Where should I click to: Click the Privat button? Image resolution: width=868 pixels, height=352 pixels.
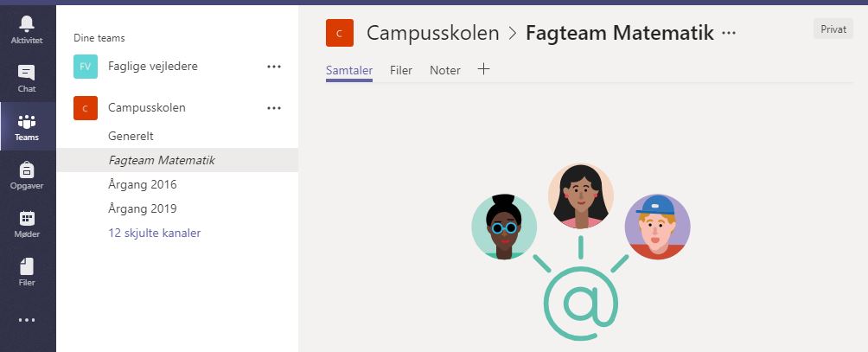coord(833,29)
